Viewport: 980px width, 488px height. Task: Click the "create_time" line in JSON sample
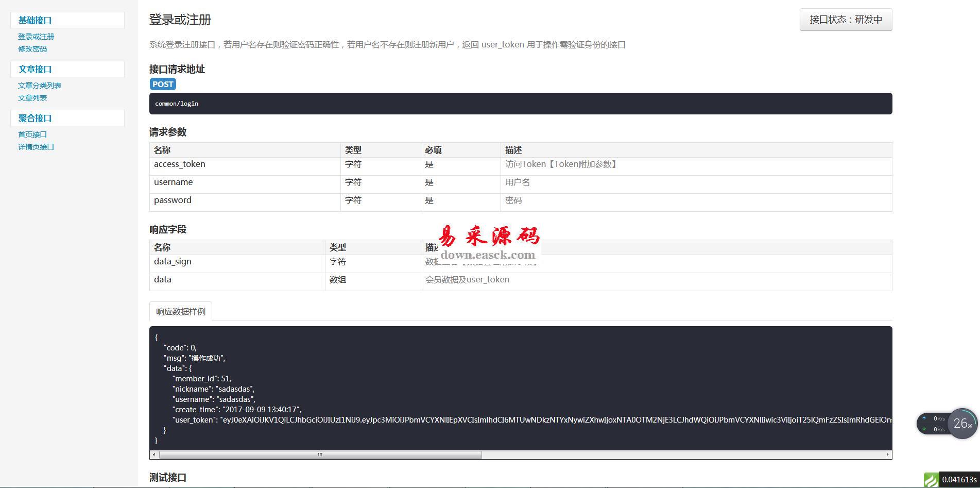pyautogui.click(x=237, y=410)
